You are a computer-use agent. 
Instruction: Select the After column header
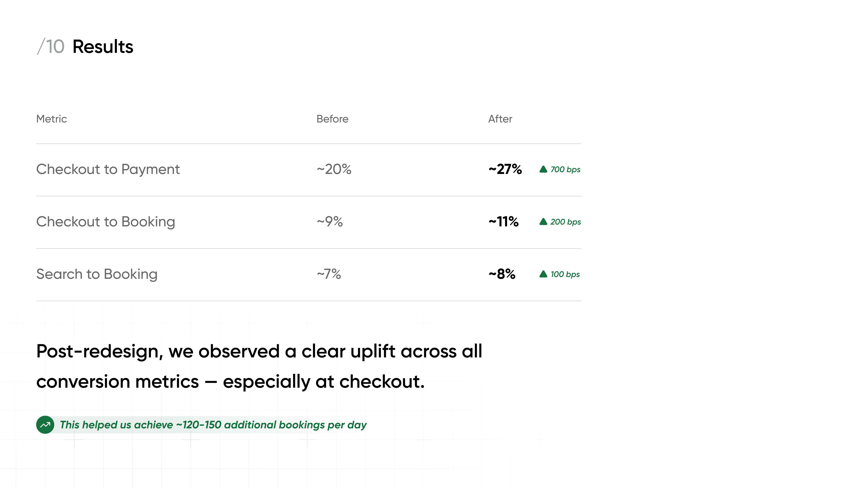pyautogui.click(x=500, y=119)
